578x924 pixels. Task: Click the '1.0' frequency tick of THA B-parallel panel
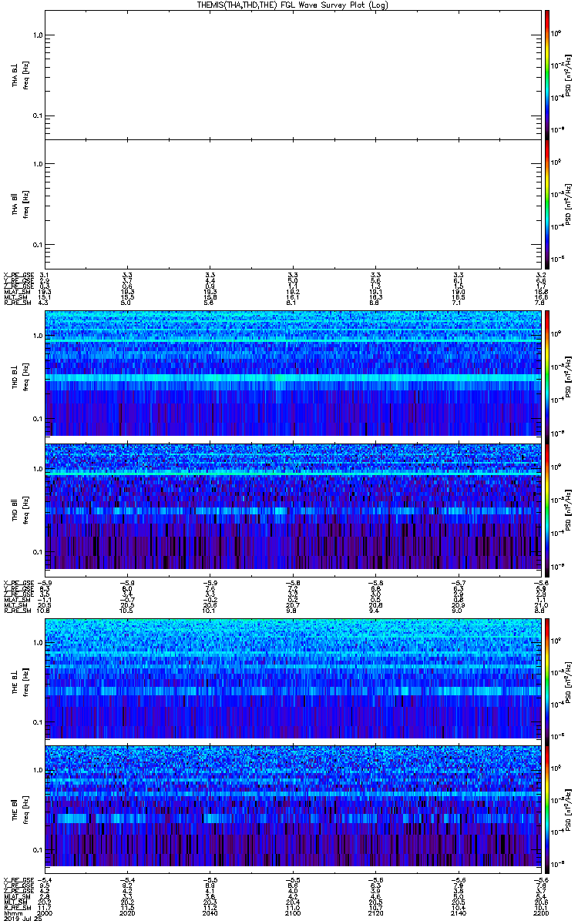(37, 164)
